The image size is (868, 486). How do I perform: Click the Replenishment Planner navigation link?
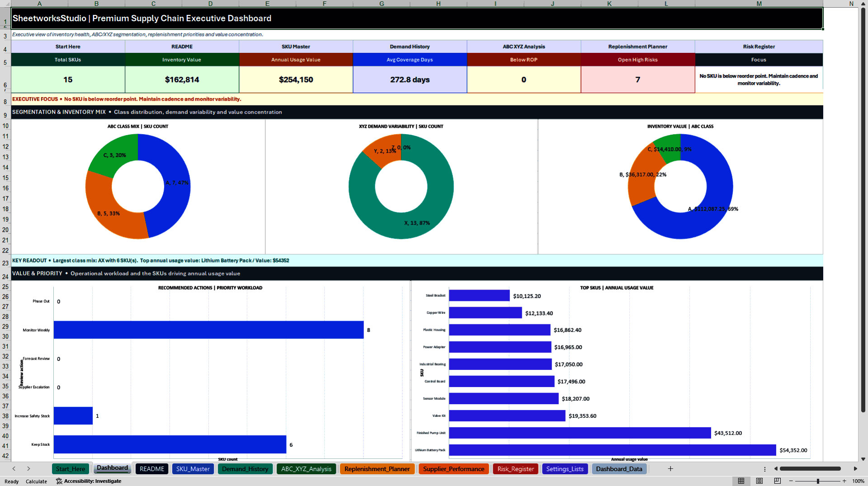coord(637,47)
